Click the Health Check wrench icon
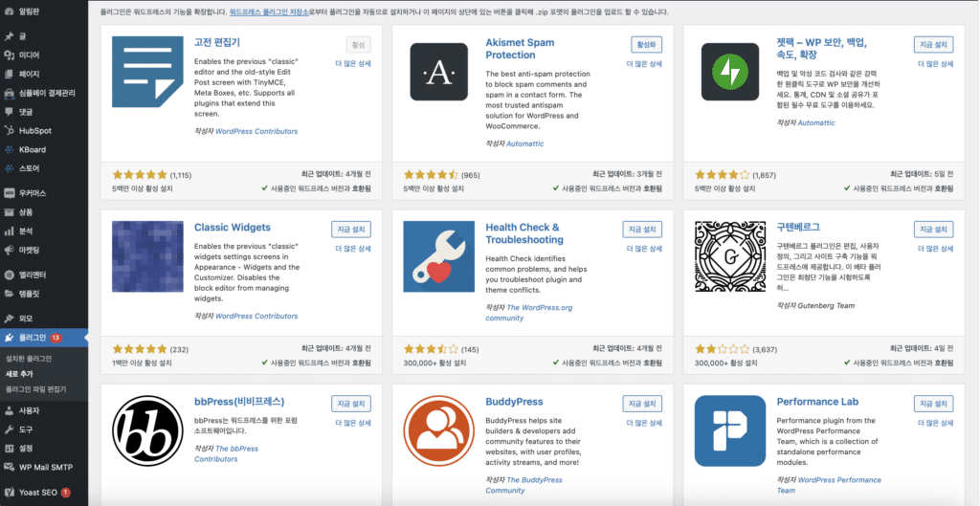 coord(438,256)
